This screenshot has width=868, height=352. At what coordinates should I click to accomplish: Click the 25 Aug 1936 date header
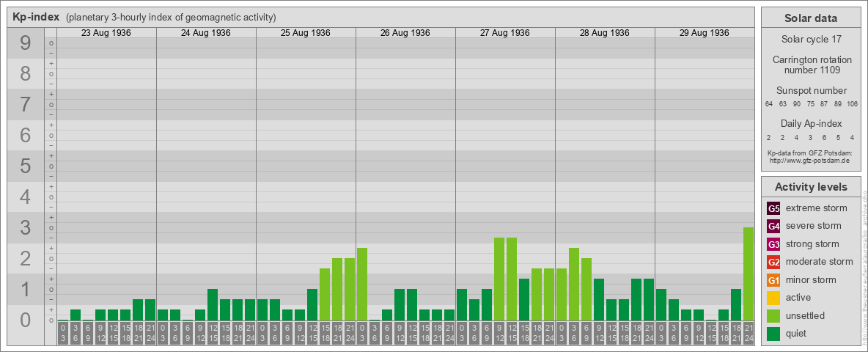point(306,33)
